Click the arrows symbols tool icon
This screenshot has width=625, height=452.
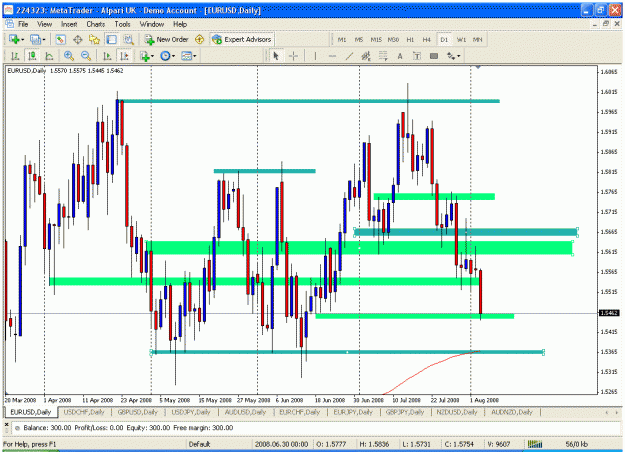tap(451, 56)
